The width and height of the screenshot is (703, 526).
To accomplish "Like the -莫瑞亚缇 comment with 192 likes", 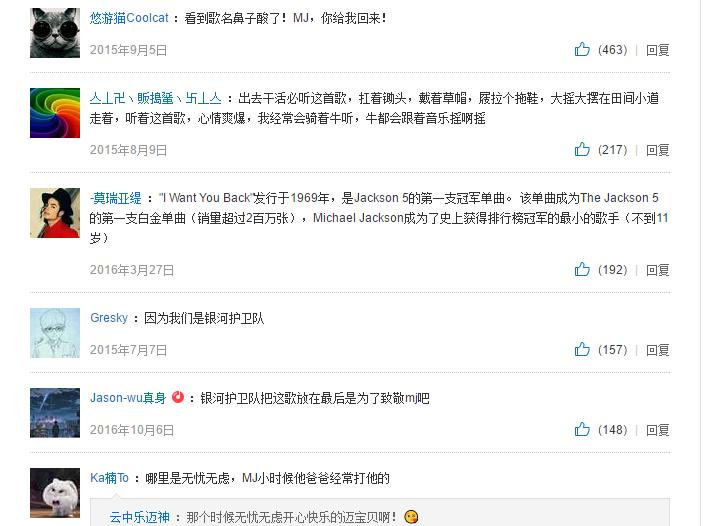I will [582, 270].
